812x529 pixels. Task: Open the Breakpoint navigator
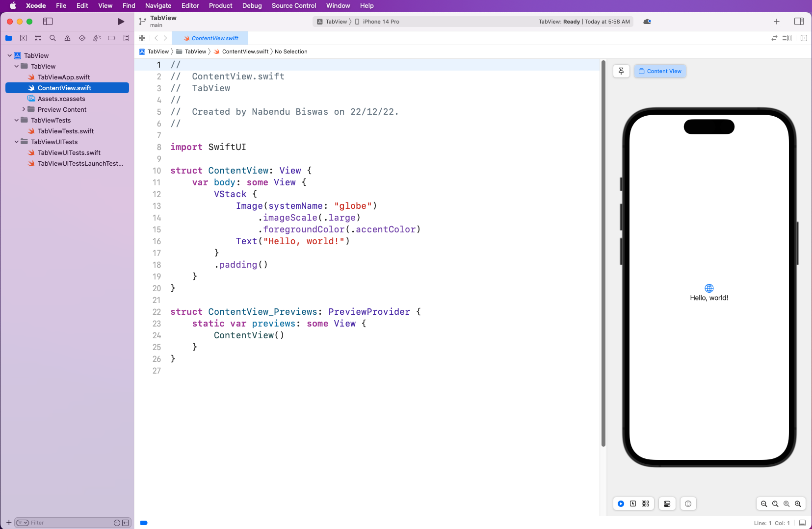pos(111,38)
